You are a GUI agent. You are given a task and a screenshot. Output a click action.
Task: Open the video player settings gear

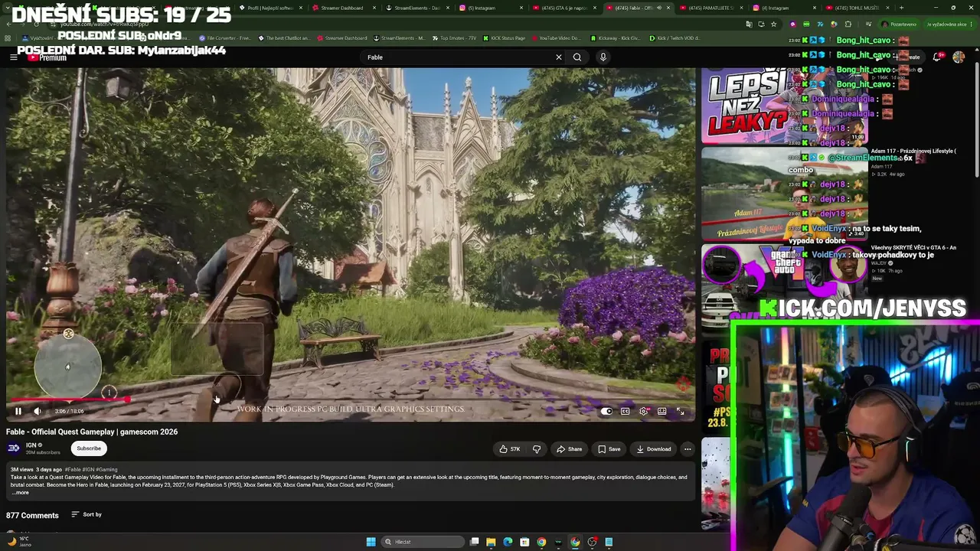tap(644, 411)
